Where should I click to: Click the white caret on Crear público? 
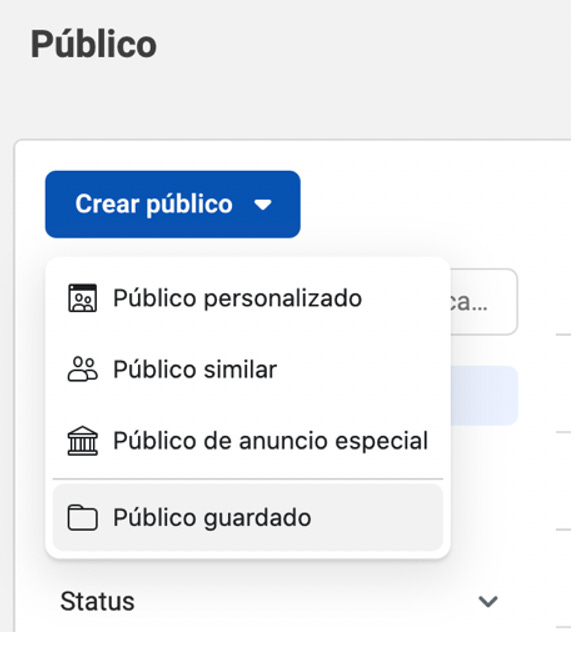(263, 204)
